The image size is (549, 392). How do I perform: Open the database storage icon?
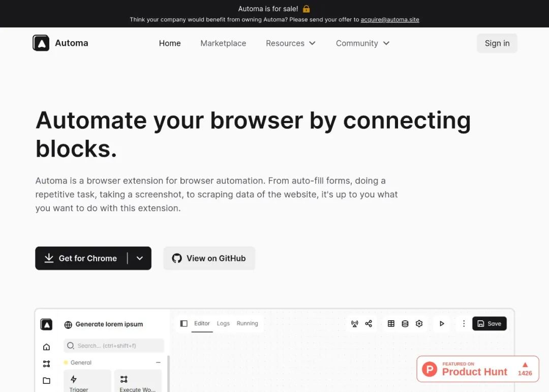(x=405, y=323)
